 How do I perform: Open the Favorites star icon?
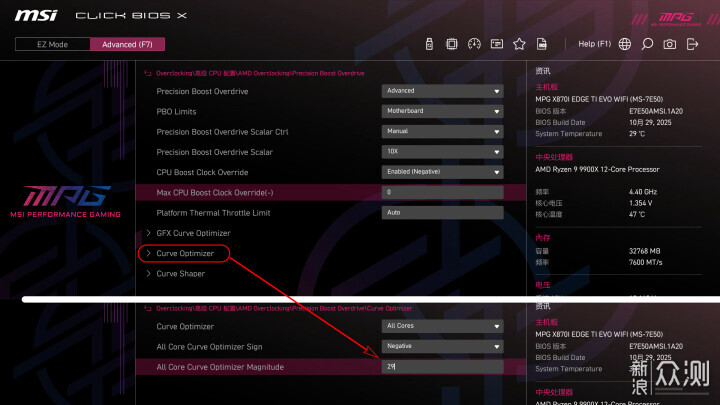coord(519,44)
